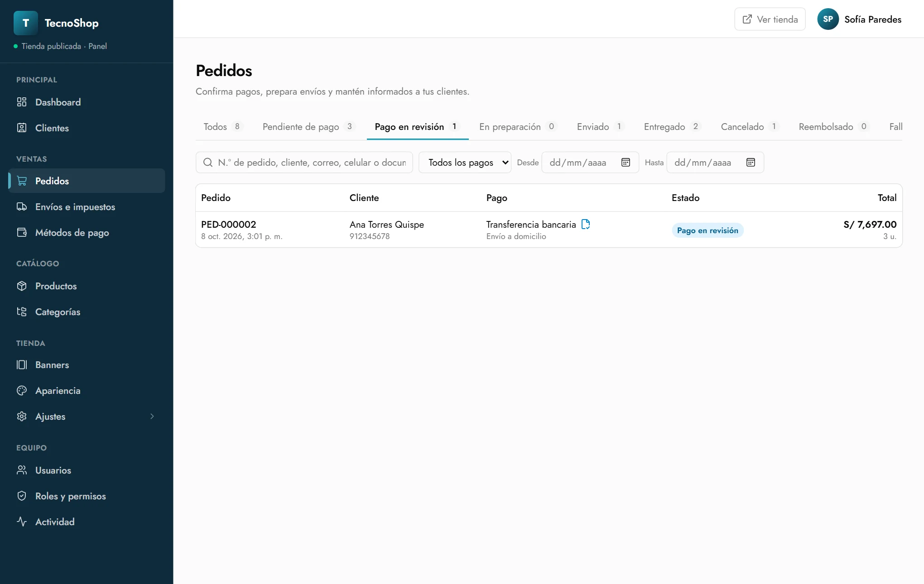Click the SP user avatar
Image resolution: width=924 pixels, height=584 pixels.
828,19
